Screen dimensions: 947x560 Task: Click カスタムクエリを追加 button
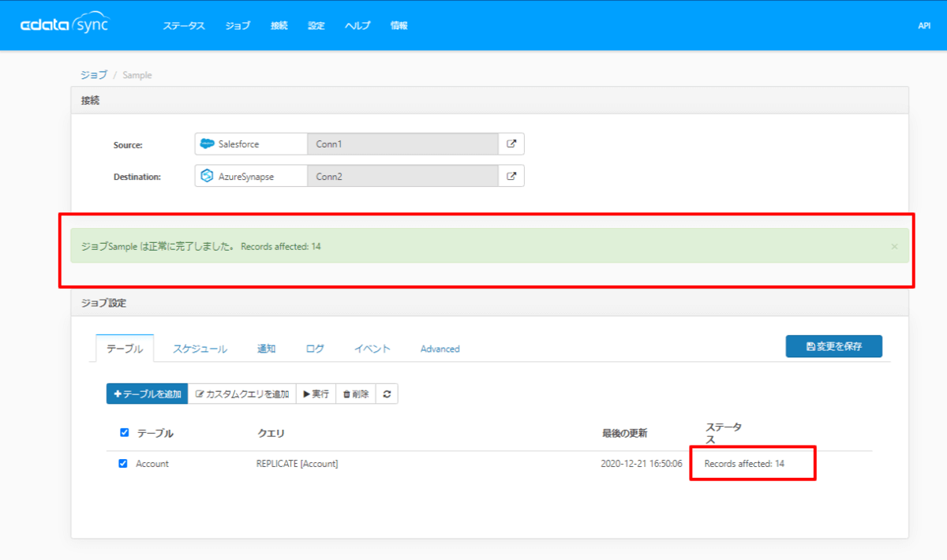point(241,394)
